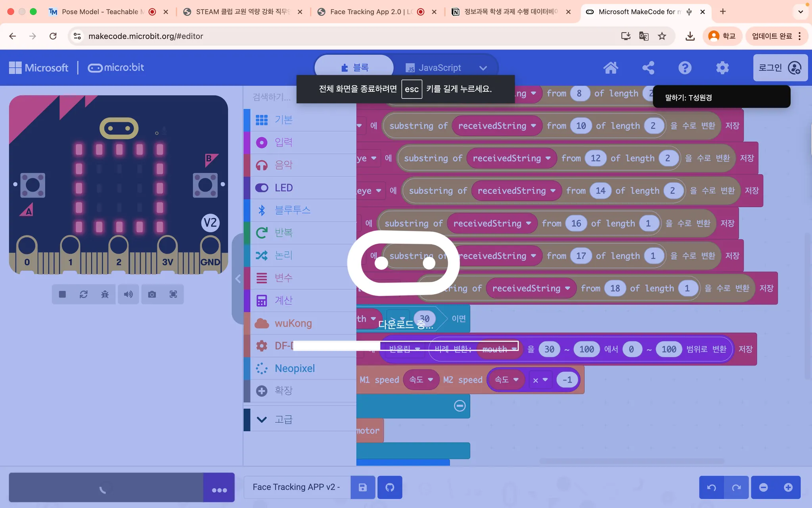Open the GitHub repository button

point(390,487)
